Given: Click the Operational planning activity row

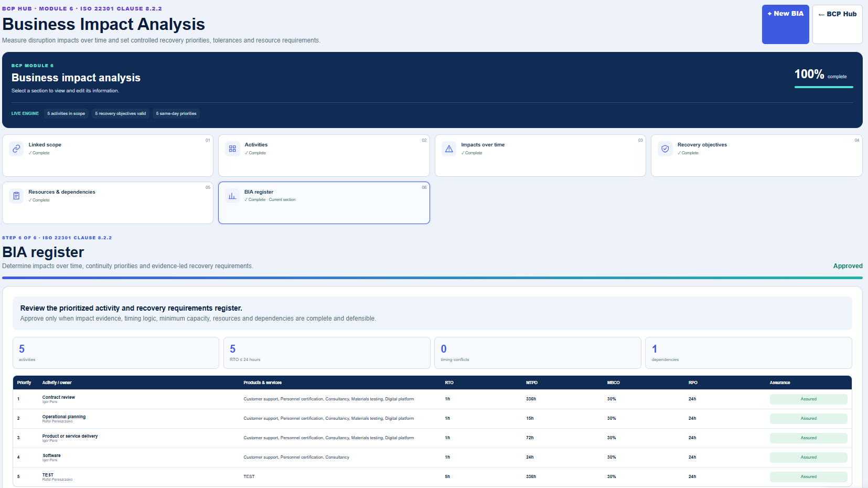Looking at the screenshot, I should [432, 419].
